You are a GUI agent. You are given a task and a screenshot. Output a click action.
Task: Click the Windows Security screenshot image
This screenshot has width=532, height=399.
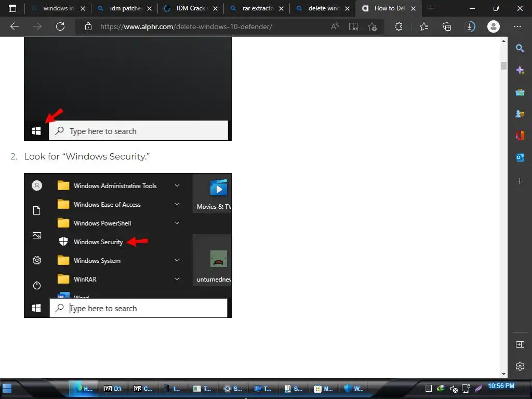(x=128, y=246)
